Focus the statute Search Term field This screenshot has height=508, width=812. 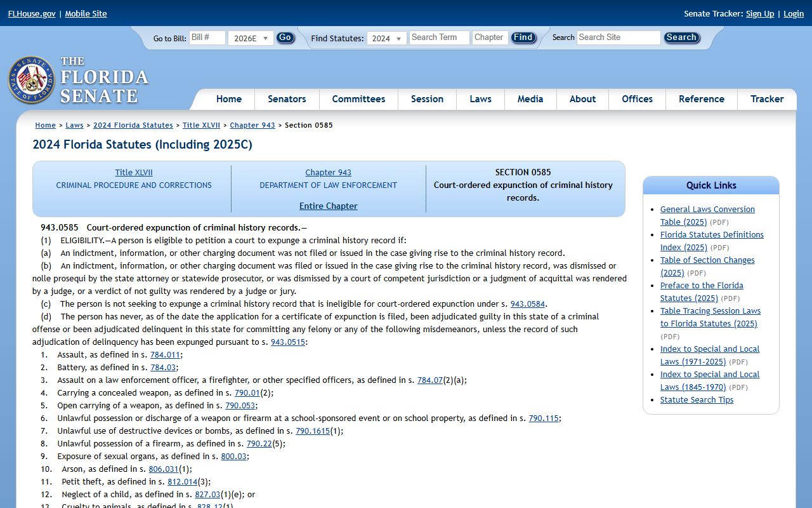tap(439, 37)
